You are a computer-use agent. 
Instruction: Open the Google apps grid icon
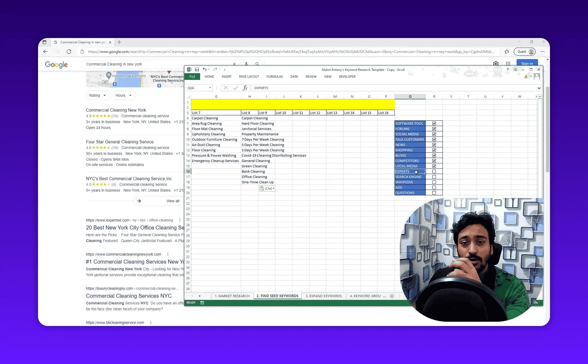click(508, 64)
